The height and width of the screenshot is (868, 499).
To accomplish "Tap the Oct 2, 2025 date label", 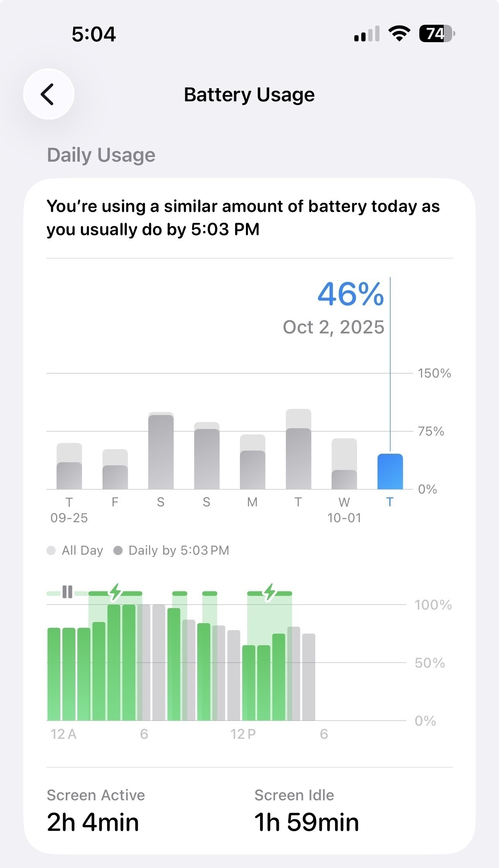I will point(333,327).
